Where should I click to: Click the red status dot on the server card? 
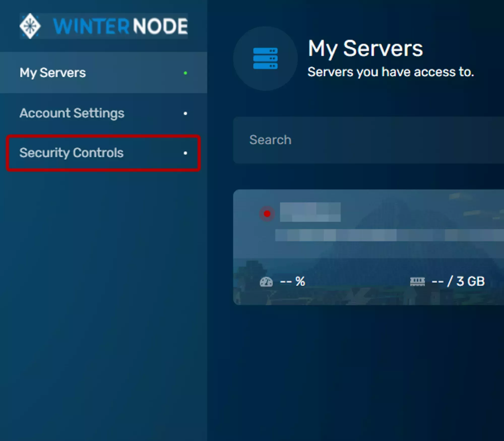267,214
